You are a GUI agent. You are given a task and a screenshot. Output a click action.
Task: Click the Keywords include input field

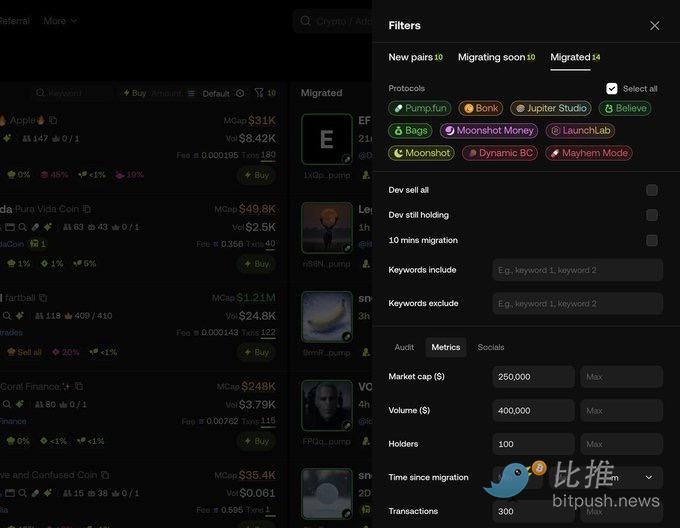coord(578,270)
